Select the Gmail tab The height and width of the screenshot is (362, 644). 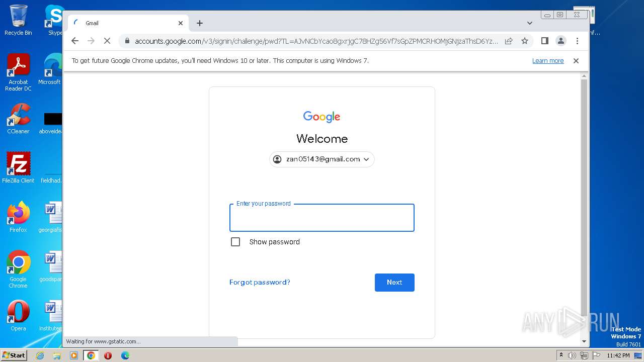tap(128, 23)
